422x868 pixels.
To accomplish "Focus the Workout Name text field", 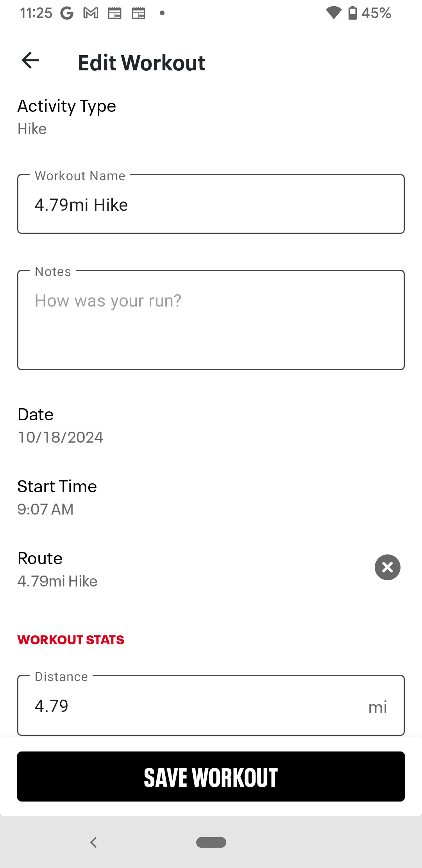I will (211, 204).
